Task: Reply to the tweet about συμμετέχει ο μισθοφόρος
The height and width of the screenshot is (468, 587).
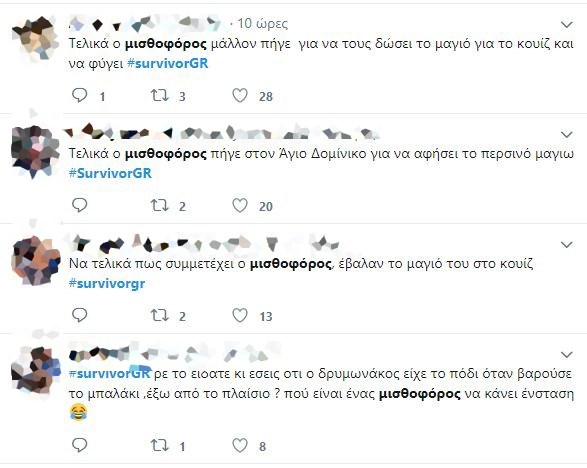Action: tap(79, 315)
